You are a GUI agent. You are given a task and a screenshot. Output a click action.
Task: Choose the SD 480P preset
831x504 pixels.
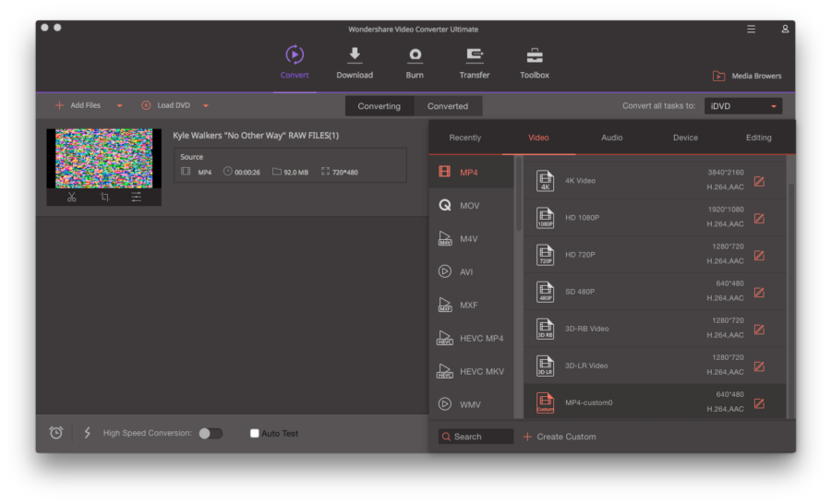tap(655, 292)
